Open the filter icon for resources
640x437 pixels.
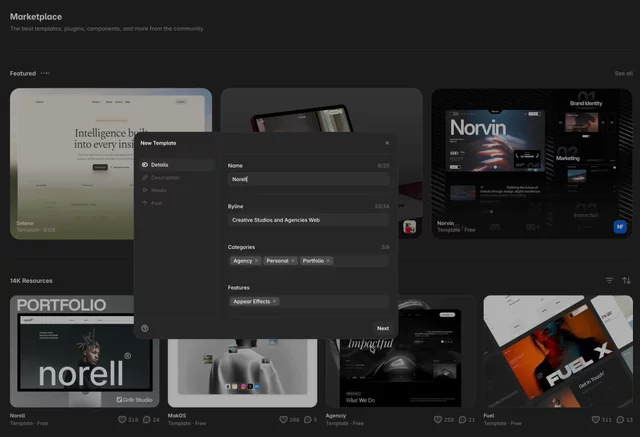pos(609,280)
